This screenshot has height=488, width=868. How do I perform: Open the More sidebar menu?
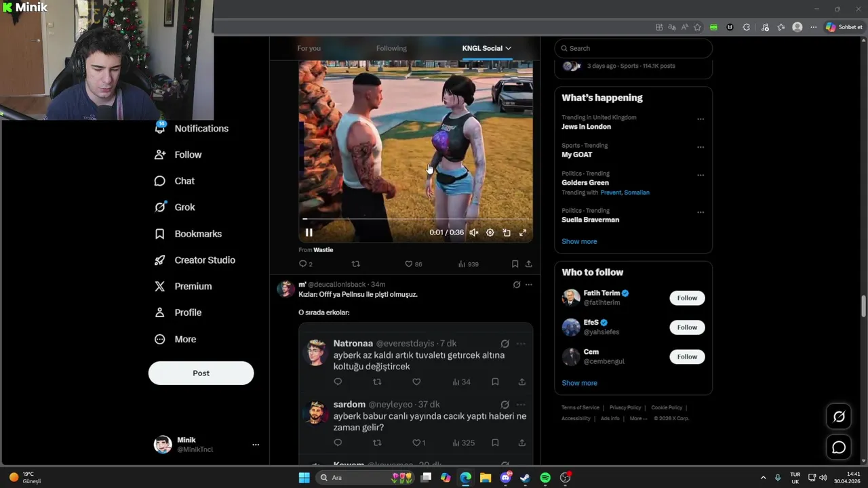tap(176, 339)
